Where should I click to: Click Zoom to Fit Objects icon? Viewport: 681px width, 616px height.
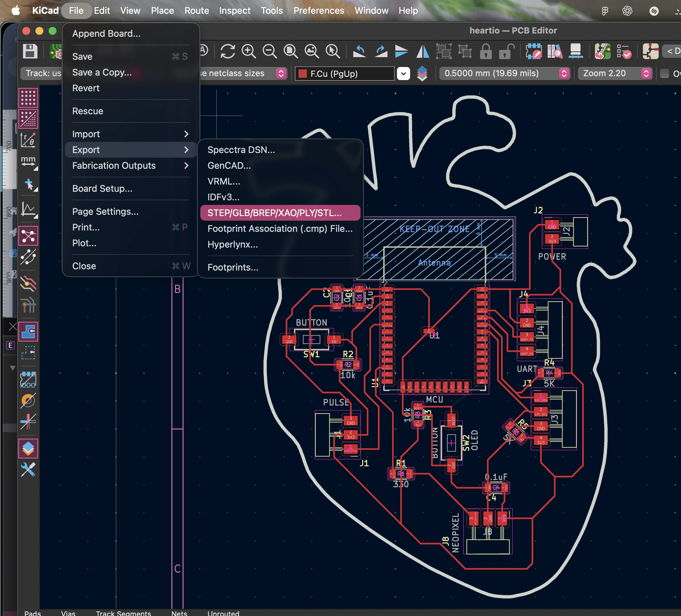[312, 51]
